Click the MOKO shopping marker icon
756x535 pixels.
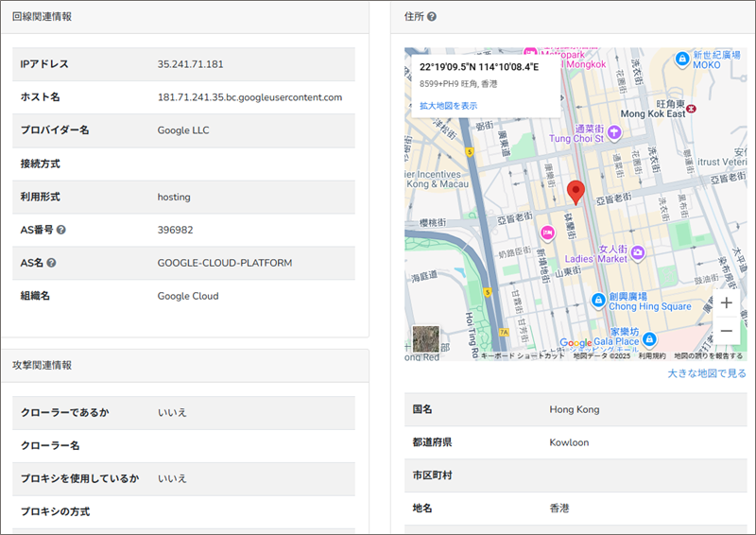tap(681, 59)
